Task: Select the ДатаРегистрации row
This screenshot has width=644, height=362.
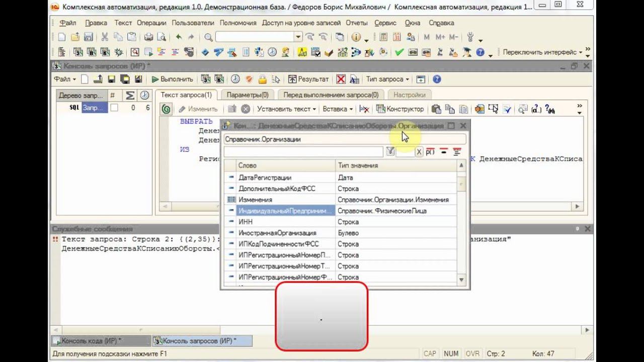Action: pyautogui.click(x=341, y=177)
